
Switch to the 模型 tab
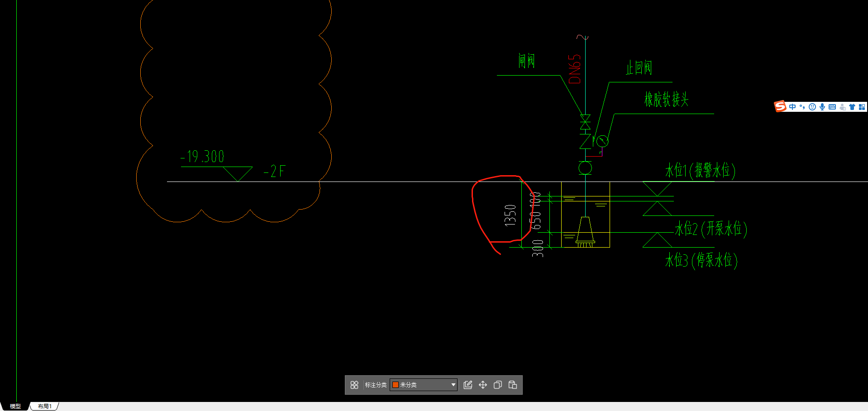tap(15, 406)
